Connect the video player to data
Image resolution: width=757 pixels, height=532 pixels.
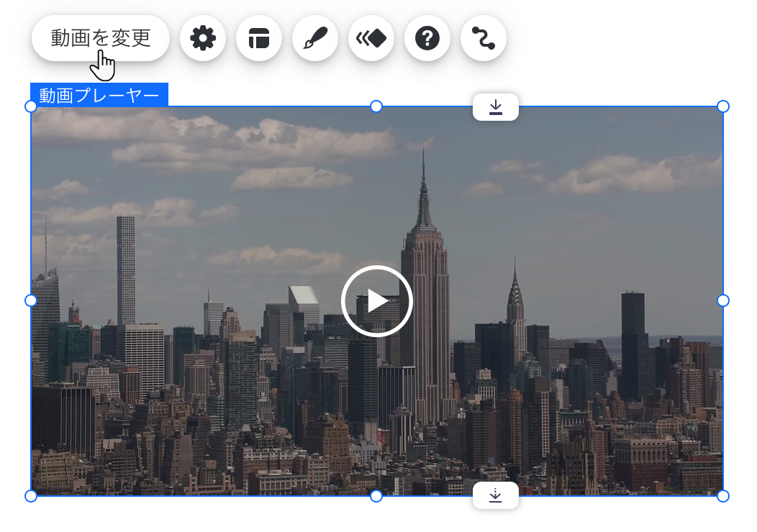[x=483, y=38]
